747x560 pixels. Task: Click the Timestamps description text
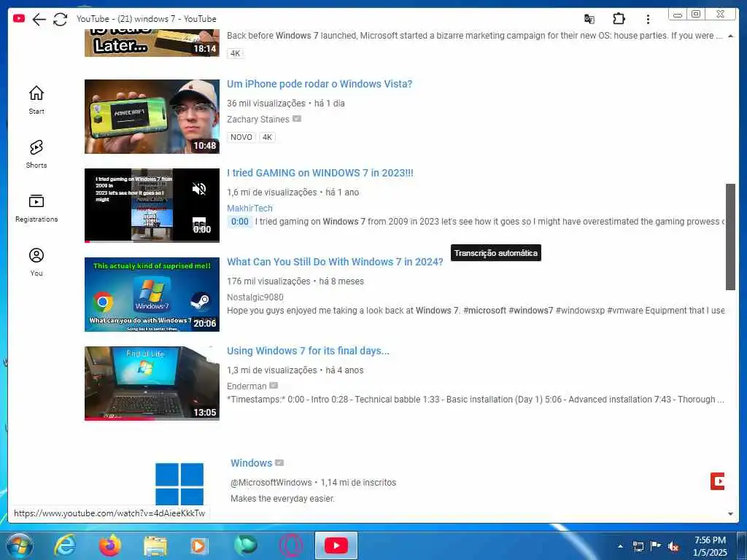coord(476,400)
